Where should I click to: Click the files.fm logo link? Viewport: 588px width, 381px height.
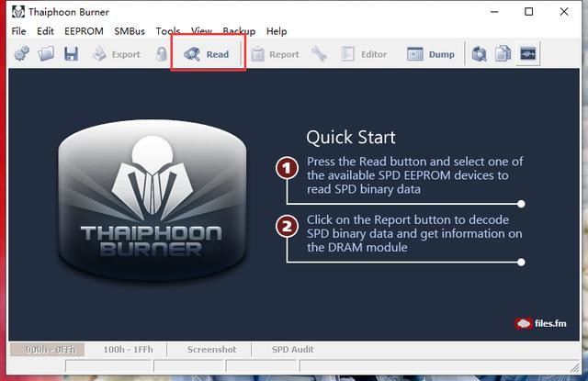[x=541, y=323]
